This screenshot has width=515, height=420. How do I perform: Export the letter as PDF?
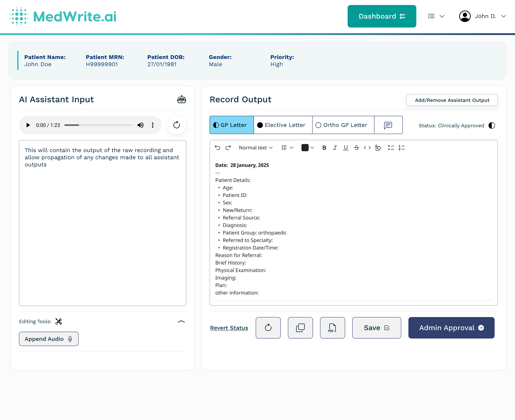[332, 328]
